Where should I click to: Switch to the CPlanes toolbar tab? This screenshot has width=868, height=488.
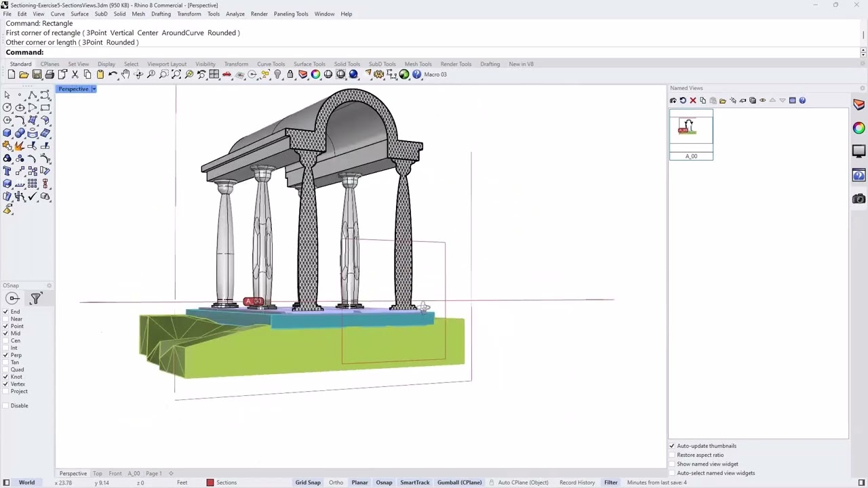[50, 64]
